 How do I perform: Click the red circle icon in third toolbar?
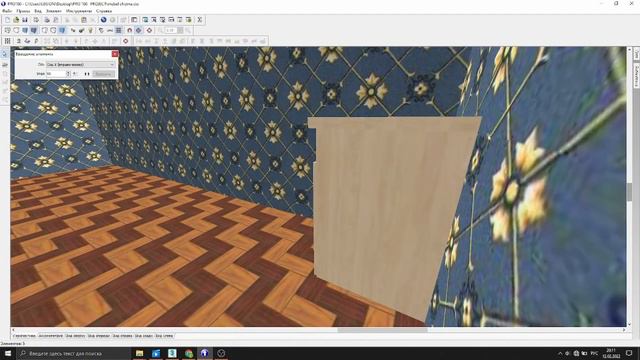(126, 41)
